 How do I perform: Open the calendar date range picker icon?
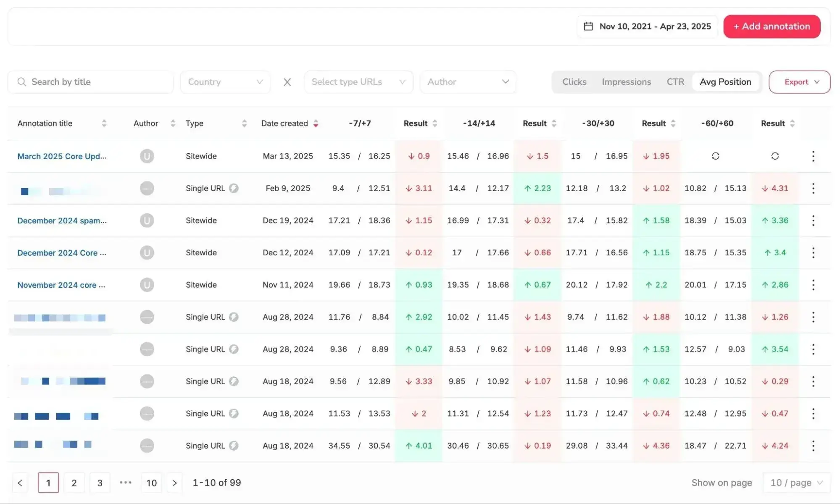tap(588, 26)
